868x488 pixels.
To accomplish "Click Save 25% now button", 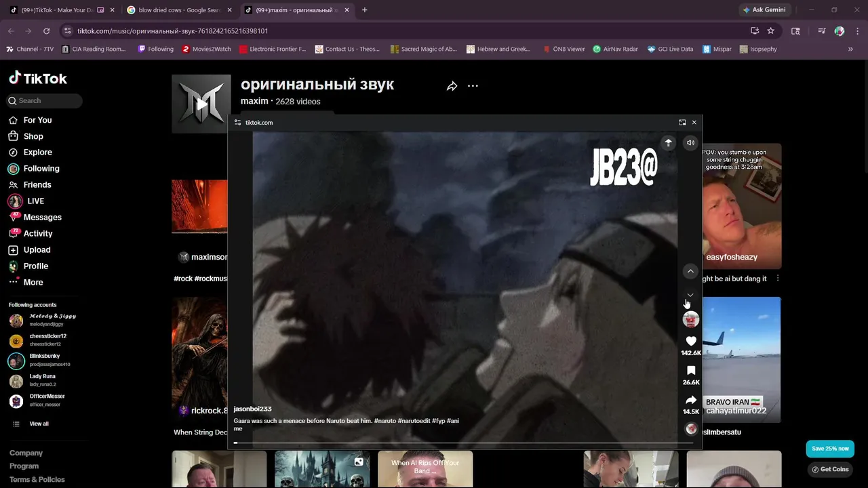I will pos(830,449).
